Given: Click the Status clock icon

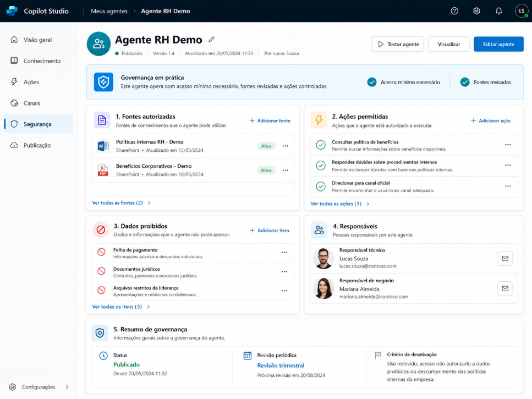Looking at the screenshot, I should point(103,356).
